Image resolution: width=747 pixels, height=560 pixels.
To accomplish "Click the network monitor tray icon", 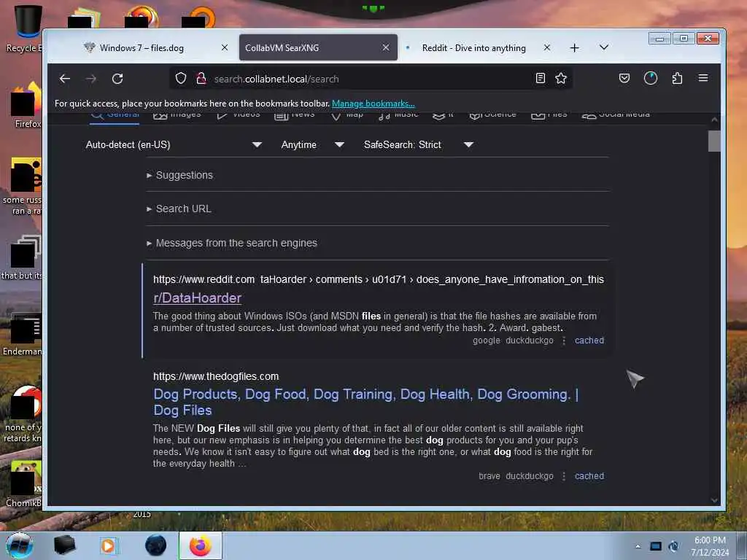I will [x=656, y=546].
